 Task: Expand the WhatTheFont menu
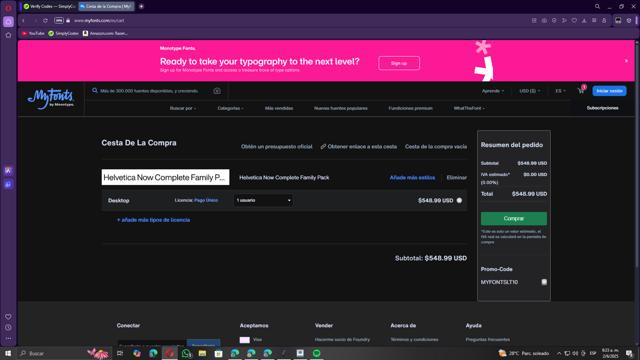(x=469, y=108)
